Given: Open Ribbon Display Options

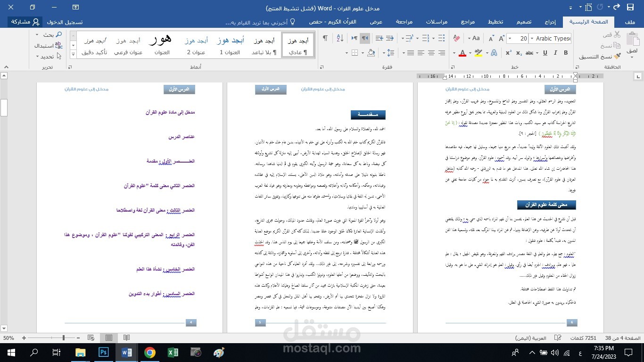Looking at the screenshot, I should [76, 8].
